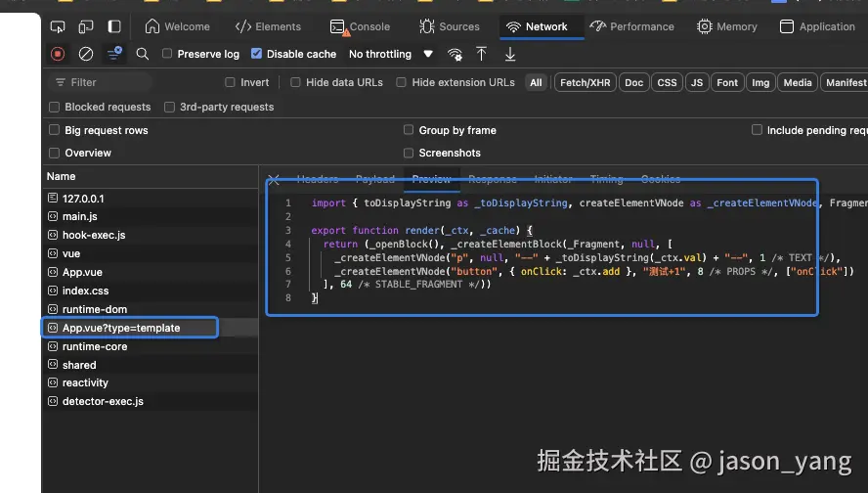Toggle device emulation icon
868x493 pixels.
click(86, 26)
